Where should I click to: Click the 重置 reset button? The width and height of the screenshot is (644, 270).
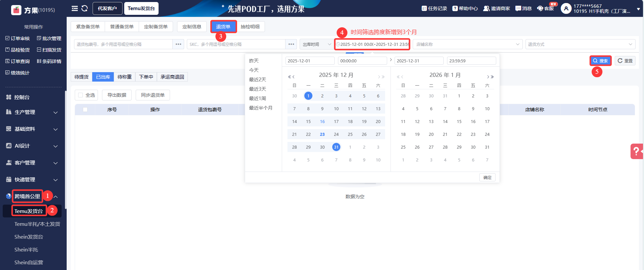click(x=625, y=61)
